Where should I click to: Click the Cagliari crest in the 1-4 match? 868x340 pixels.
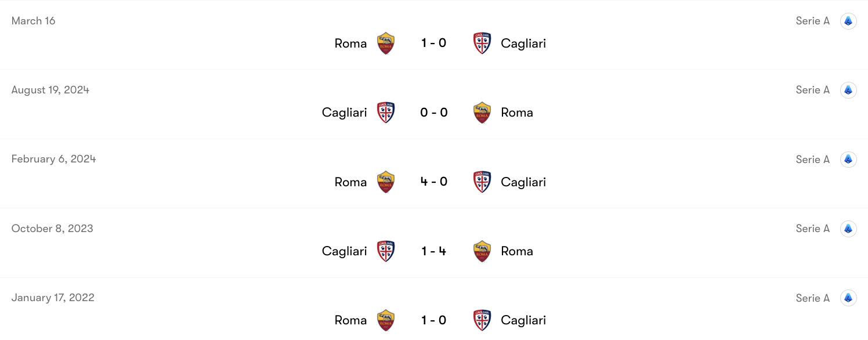385,250
